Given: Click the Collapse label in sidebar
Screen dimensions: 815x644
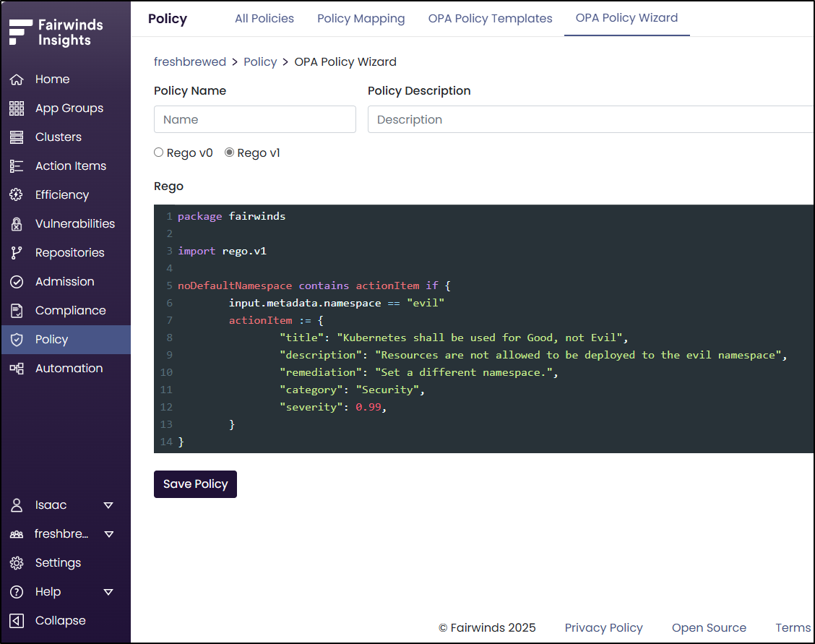Looking at the screenshot, I should click(x=60, y=621).
